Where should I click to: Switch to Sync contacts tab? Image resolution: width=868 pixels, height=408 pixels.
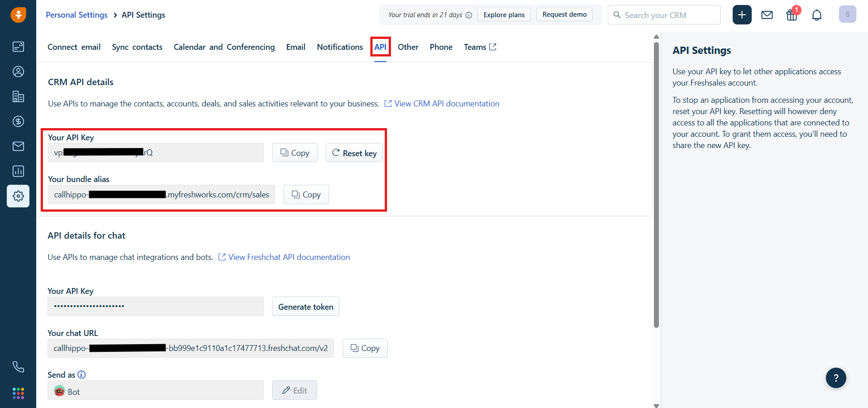137,47
